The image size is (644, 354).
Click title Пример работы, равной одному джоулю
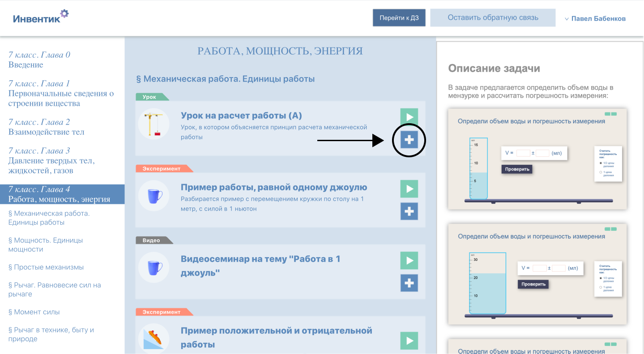pyautogui.click(x=274, y=187)
